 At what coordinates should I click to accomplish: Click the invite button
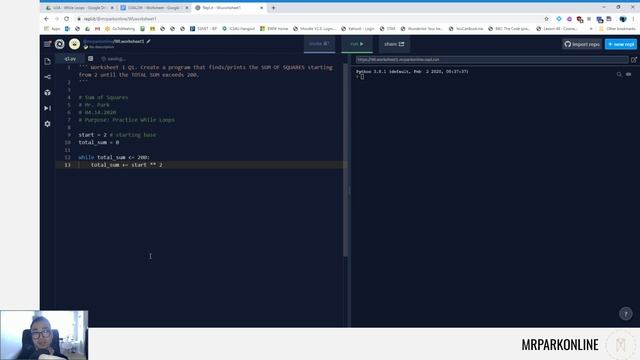point(319,44)
